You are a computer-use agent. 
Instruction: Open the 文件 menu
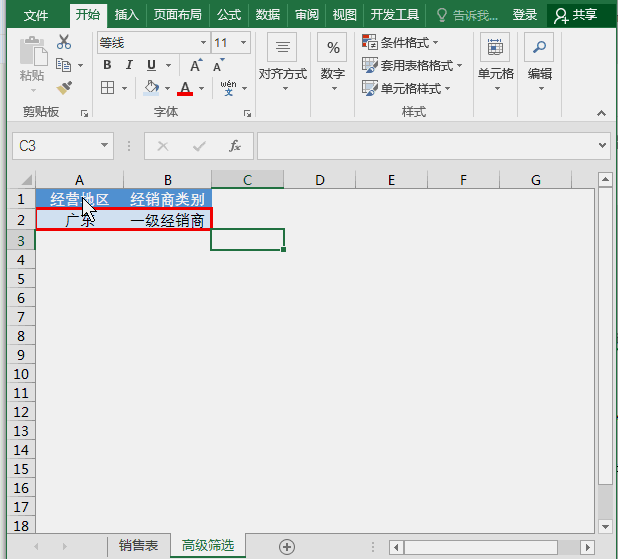click(x=35, y=16)
